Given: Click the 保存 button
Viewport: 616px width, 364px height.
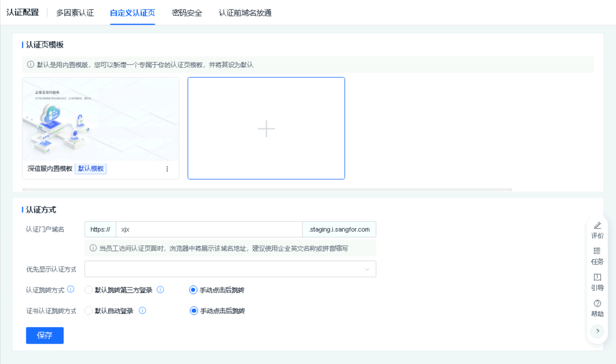Looking at the screenshot, I should [45, 335].
